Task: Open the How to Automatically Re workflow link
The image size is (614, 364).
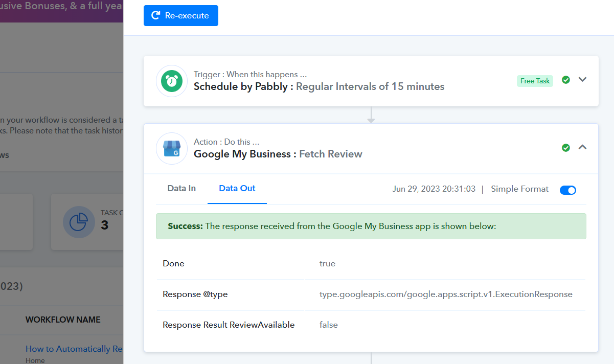Action: click(74, 349)
